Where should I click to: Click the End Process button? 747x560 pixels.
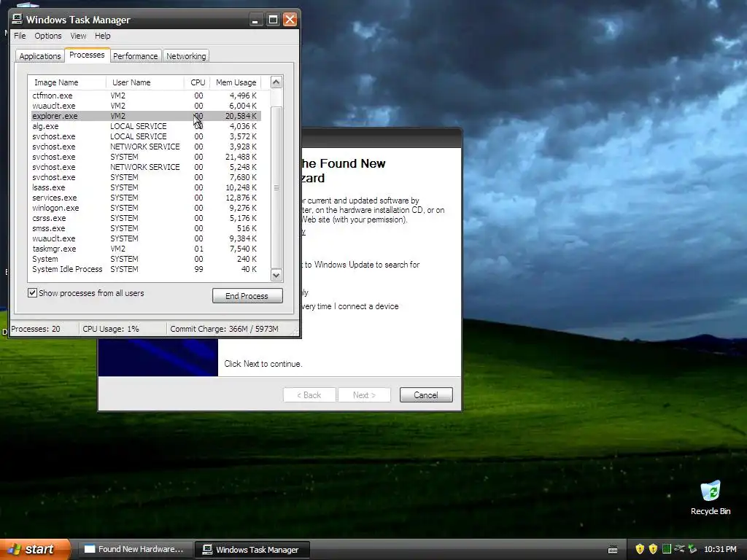pyautogui.click(x=247, y=296)
